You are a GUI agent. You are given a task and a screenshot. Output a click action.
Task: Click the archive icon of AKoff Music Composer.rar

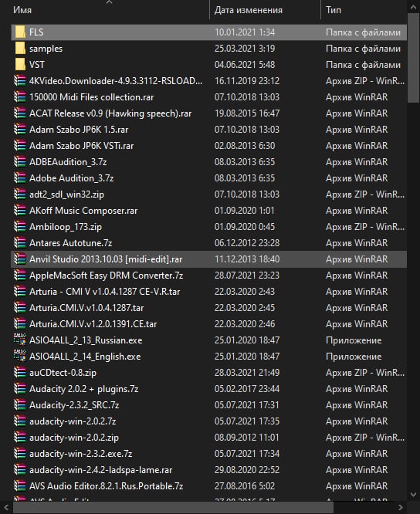tap(19, 211)
